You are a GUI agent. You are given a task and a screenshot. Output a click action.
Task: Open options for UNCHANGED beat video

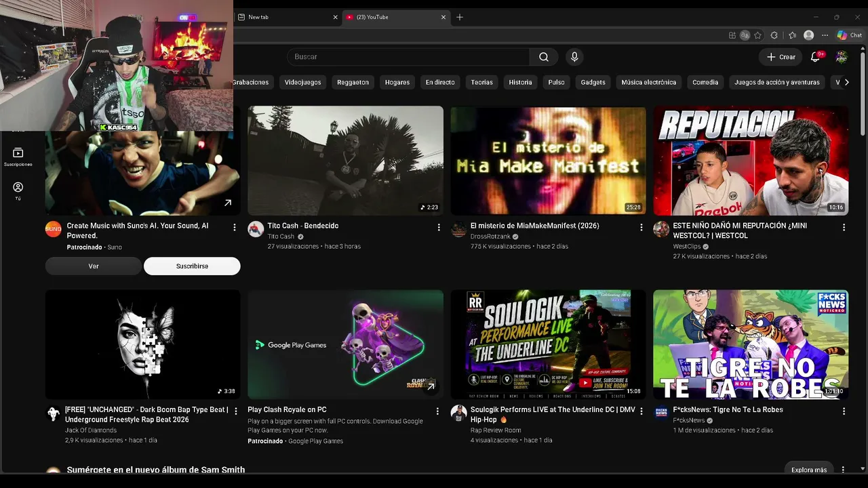pyautogui.click(x=235, y=411)
